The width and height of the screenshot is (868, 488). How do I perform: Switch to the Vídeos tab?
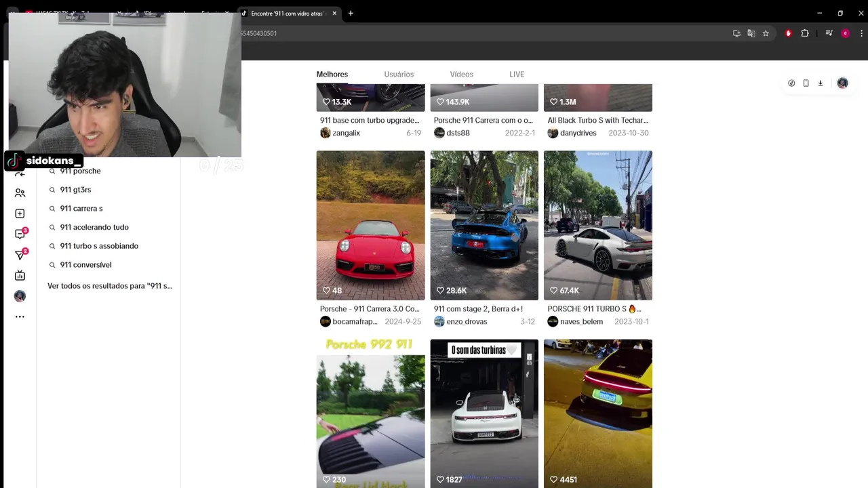(462, 75)
